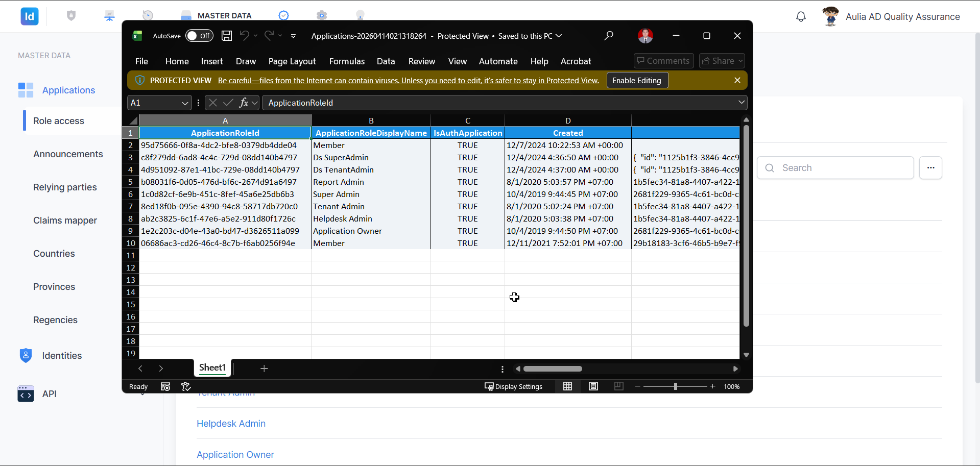Click the vertical scrollbar thumb in Excel
This screenshot has width=980, height=466.
(x=746, y=226)
